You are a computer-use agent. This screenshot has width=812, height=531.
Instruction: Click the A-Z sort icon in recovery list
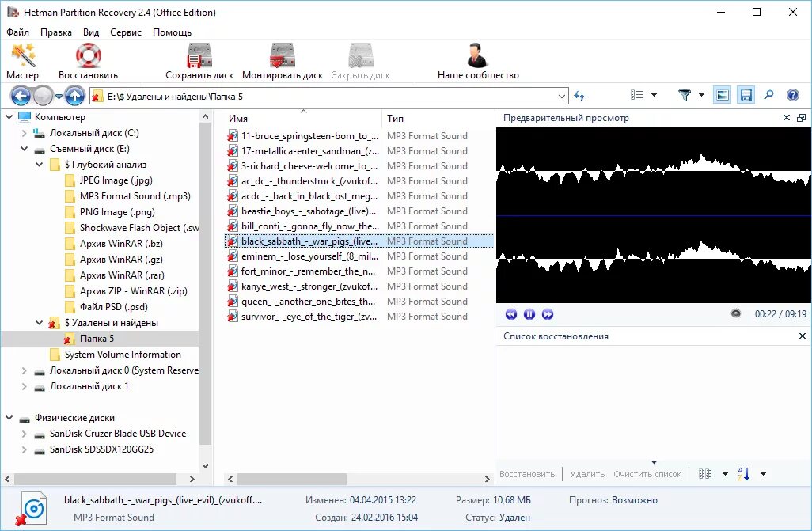[x=743, y=473]
